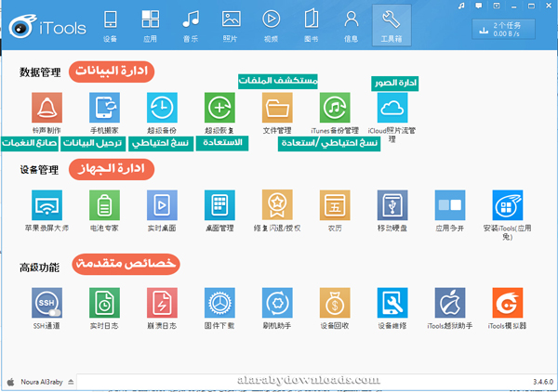Open the super restore plus icon
This screenshot has height=392, width=558.
(x=219, y=108)
